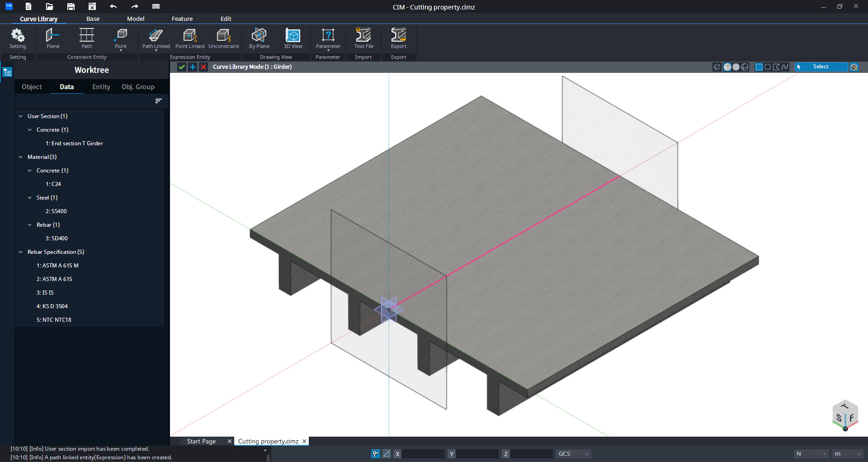Collapse the User Section (1) node
Image resolution: width=868 pixels, height=462 pixels.
click(20, 116)
